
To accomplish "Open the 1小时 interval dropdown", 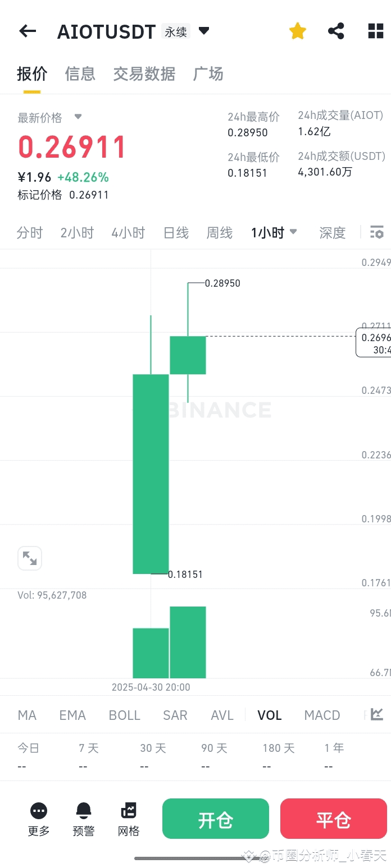I will coord(274,233).
